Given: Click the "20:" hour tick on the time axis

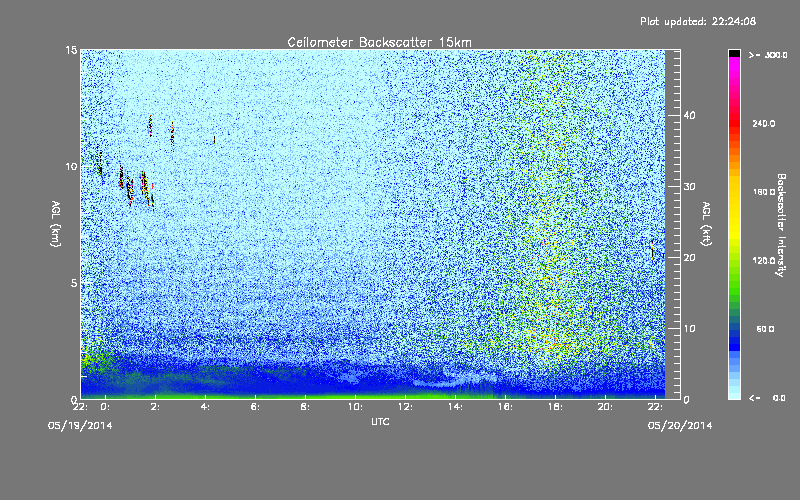Looking at the screenshot, I should point(605,407).
